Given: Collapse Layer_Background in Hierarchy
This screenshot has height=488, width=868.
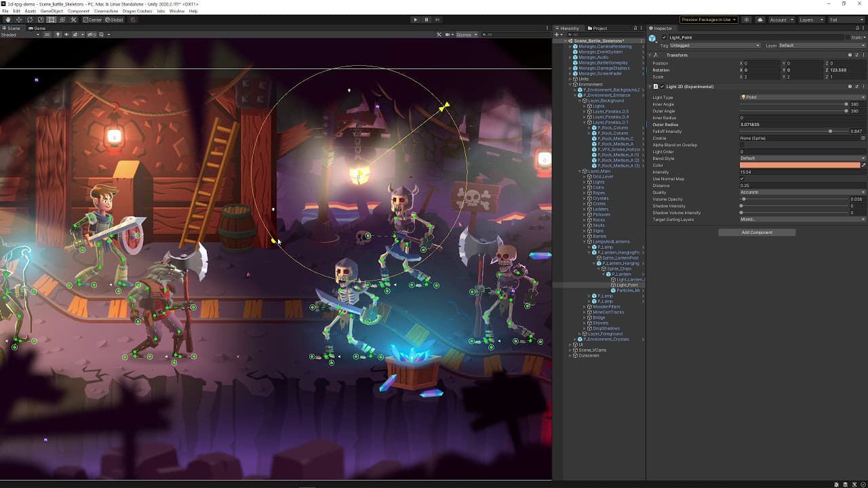Looking at the screenshot, I should pos(581,101).
